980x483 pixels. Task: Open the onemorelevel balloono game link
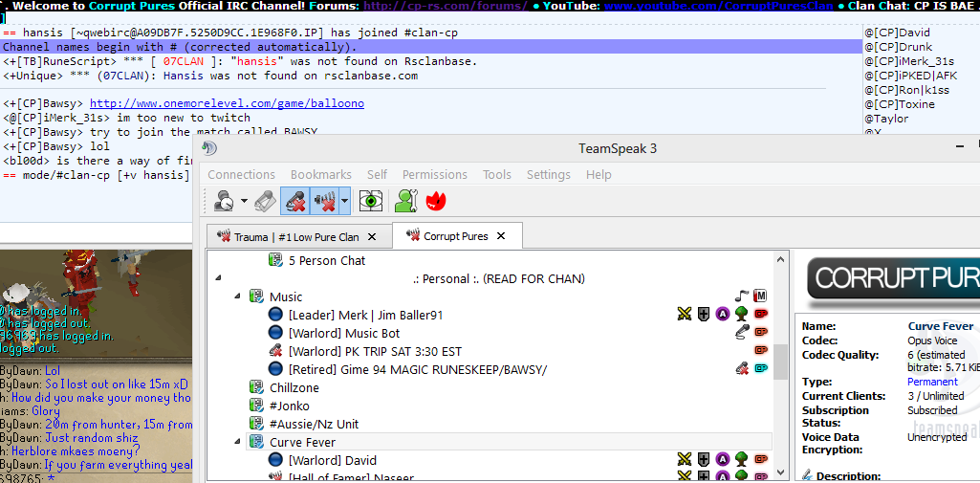pos(227,103)
